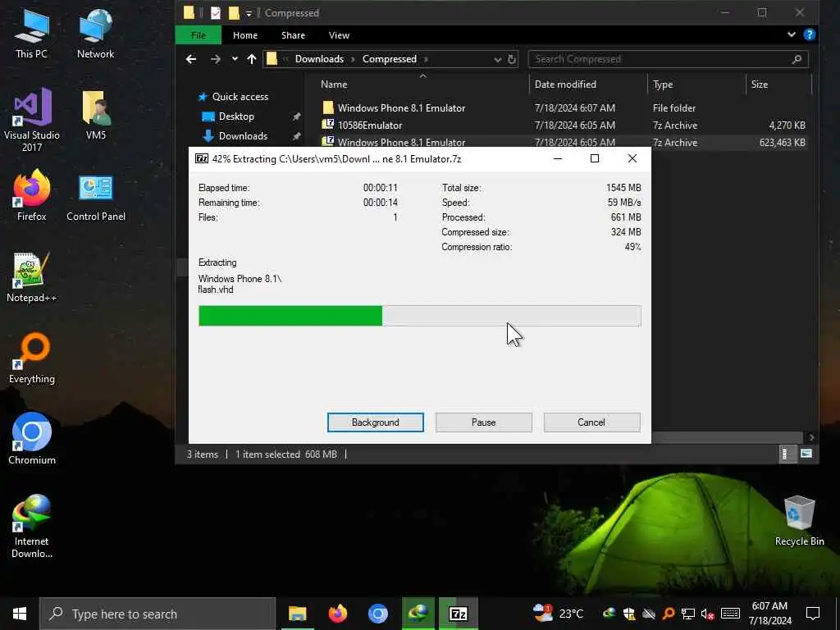Image resolution: width=840 pixels, height=630 pixels.
Task: Switch to Internet Download Manager taskbar icon
Action: (418, 614)
